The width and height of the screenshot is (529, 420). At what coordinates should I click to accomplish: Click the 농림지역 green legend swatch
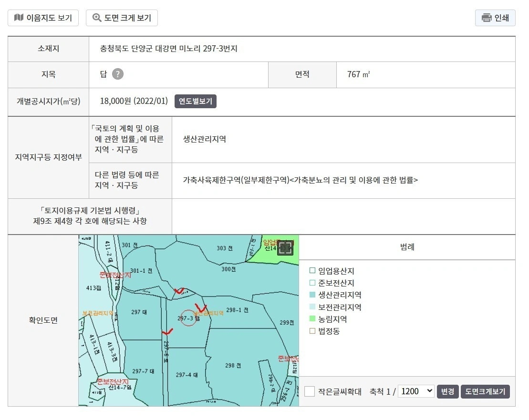click(x=312, y=318)
